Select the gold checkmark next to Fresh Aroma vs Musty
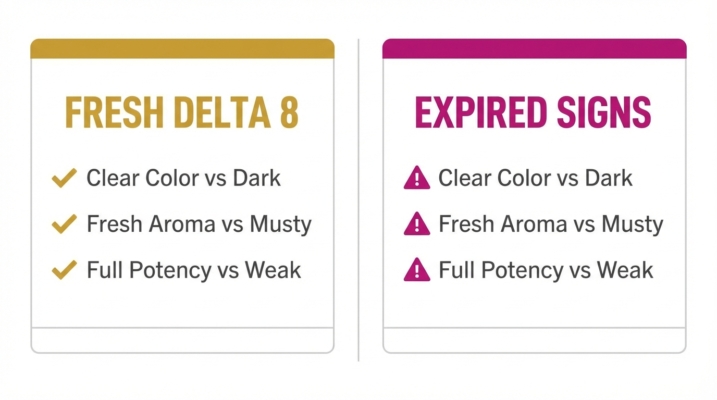717x400 pixels. point(64,224)
